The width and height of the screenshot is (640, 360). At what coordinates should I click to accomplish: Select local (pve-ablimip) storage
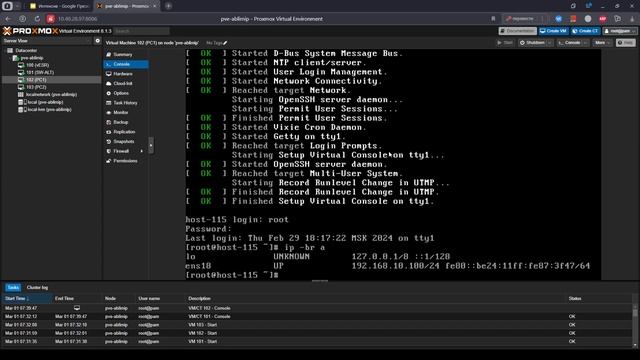click(x=45, y=102)
